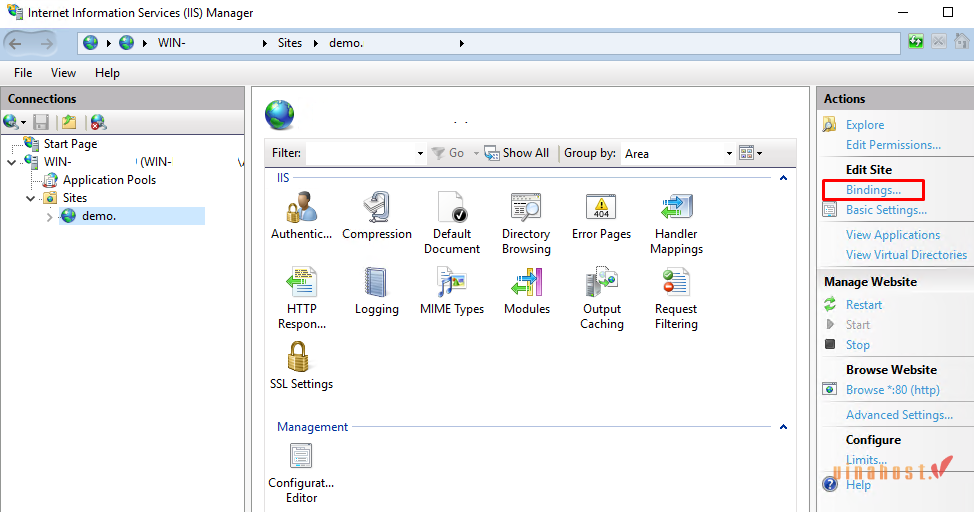974x512 pixels.
Task: Click View Virtual Directories link
Action: (906, 255)
